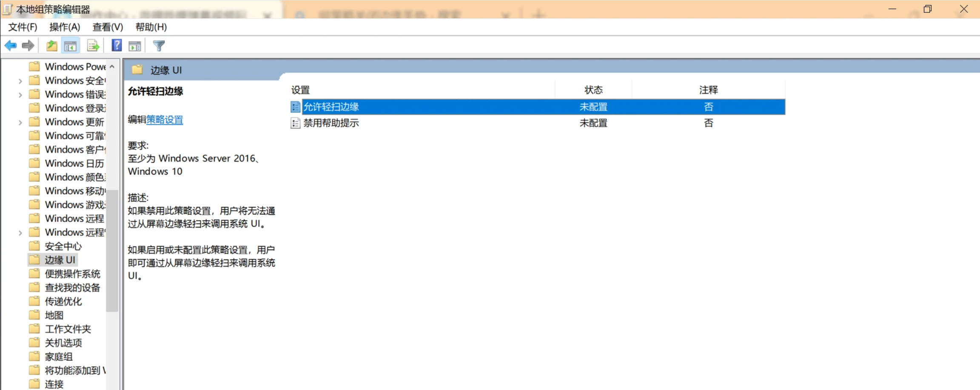Select the 允许轻扫边缘 policy row
Viewport: 980px width, 390px height.
click(538, 107)
